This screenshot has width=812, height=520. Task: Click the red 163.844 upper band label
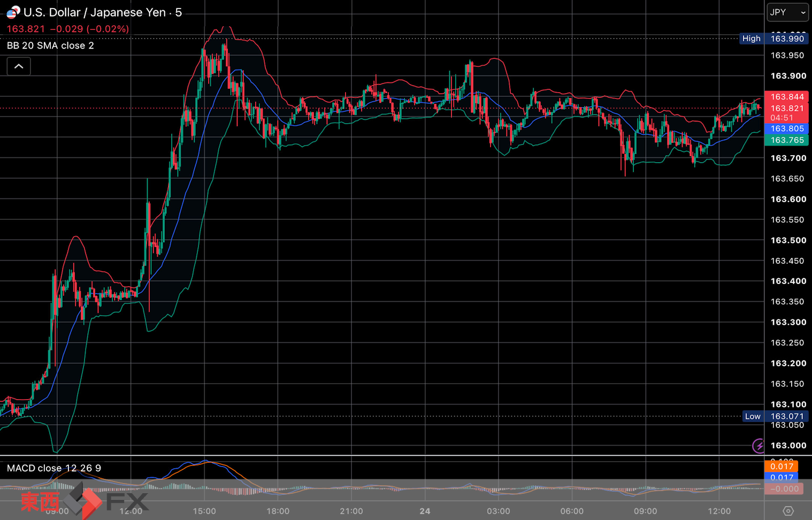click(786, 97)
